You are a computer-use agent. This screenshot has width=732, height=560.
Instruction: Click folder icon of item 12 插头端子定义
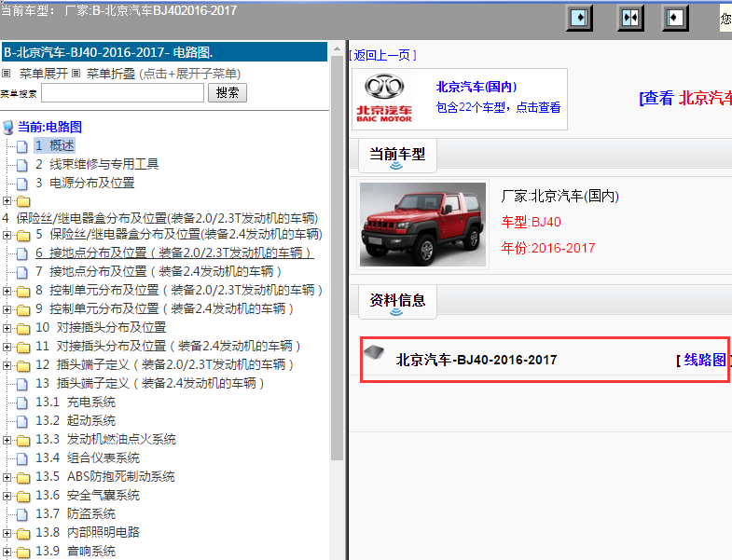[23, 366]
